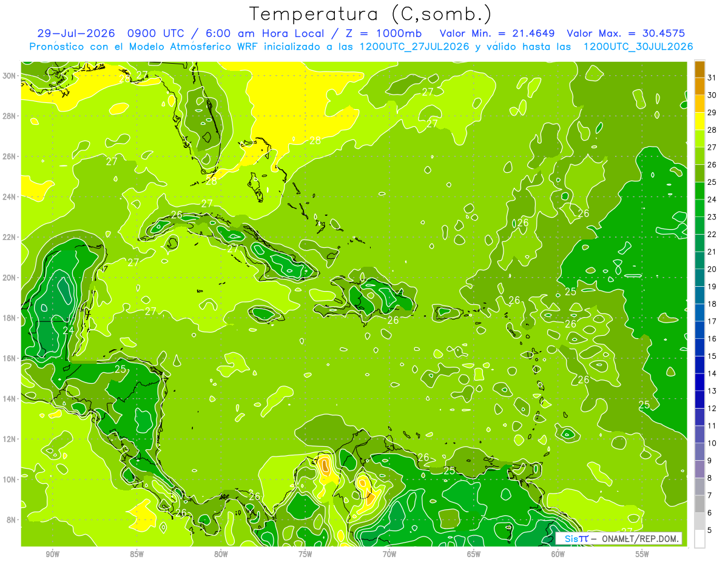Click "6:00 am Hora Local" text

[265, 33]
